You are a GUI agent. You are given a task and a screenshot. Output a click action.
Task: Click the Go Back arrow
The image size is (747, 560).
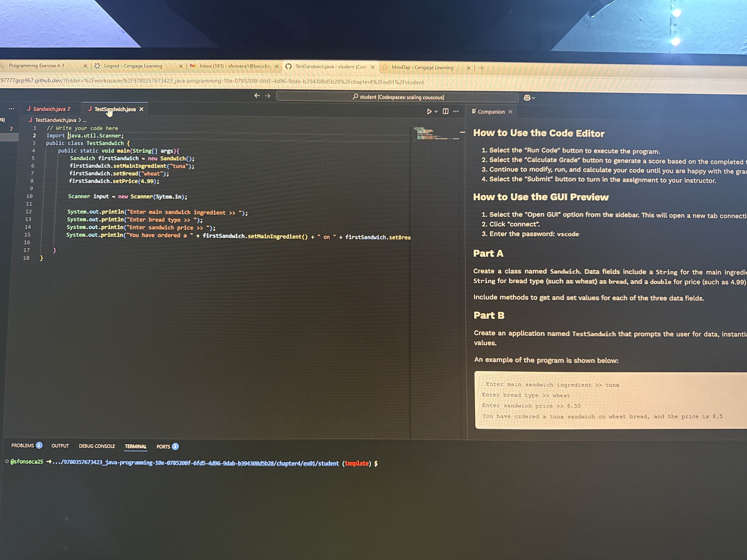click(x=257, y=96)
